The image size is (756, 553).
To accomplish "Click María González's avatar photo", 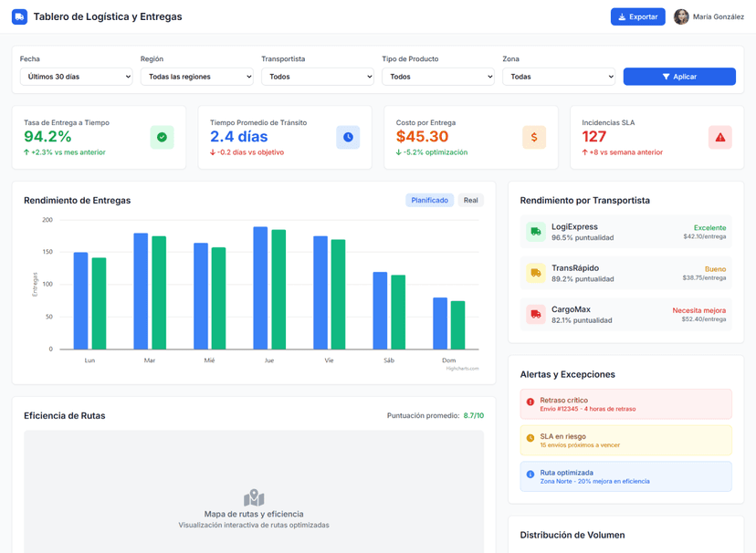I will (681, 16).
